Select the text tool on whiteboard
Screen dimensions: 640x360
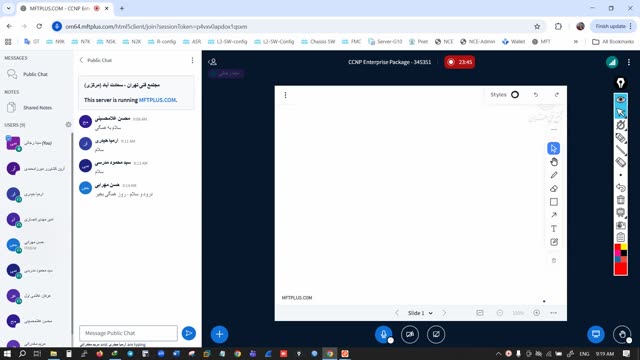pyautogui.click(x=553, y=229)
